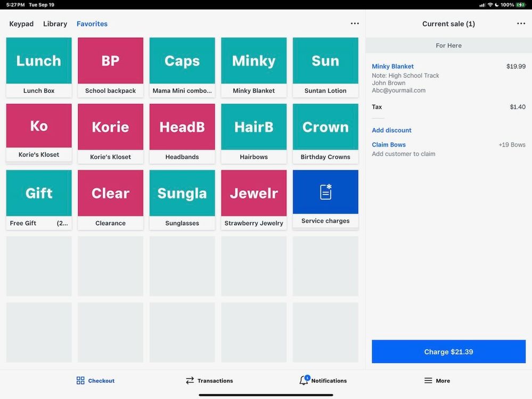Screen dimensions: 532x399
Task: Open the More hamburger menu icon
Action: pyautogui.click(x=428, y=380)
